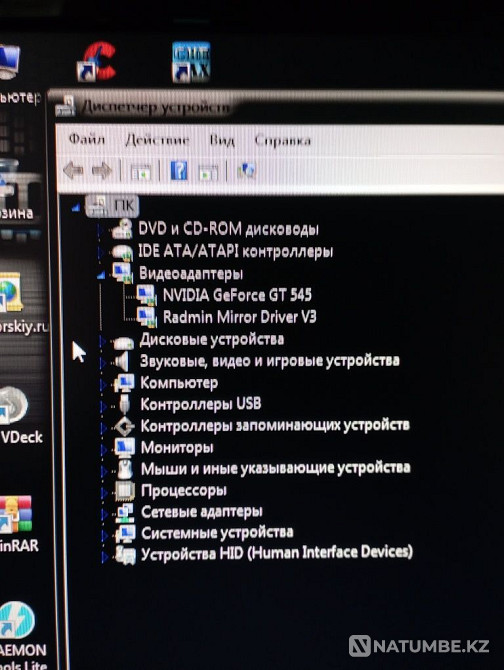Click the scan for hardware changes icon
Screen dimensions: 504x670
click(x=246, y=171)
